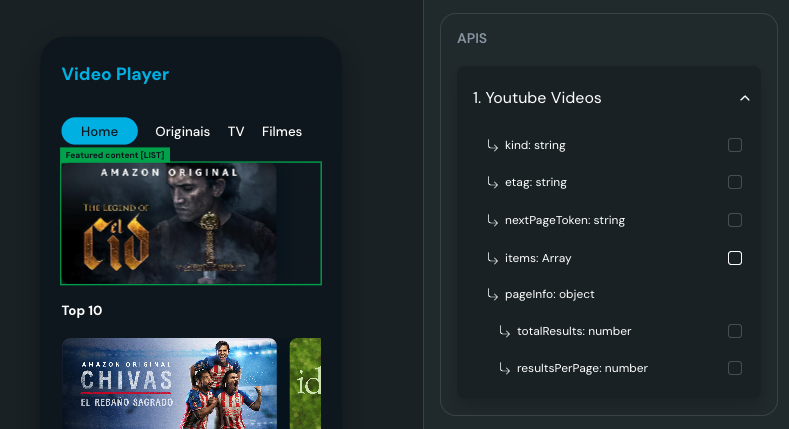Click the arrow icon beside pageInfo
Viewport: 789px width, 429px height.
click(492, 294)
